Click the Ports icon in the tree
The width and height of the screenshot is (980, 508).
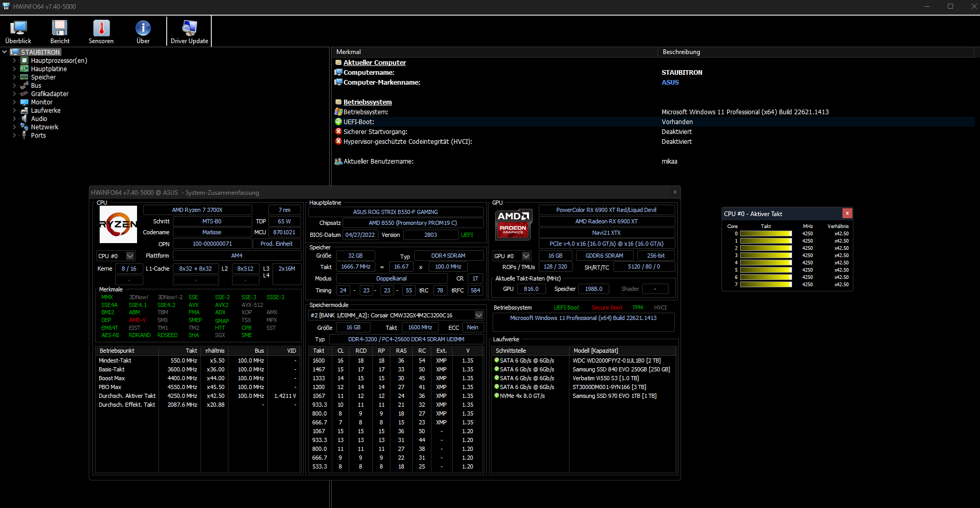24,136
